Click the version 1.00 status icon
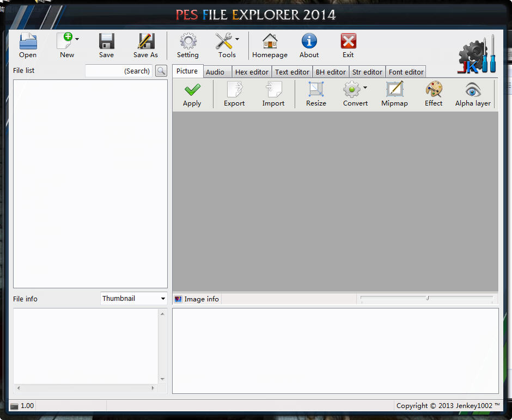The height and width of the screenshot is (420, 512). pos(14,406)
